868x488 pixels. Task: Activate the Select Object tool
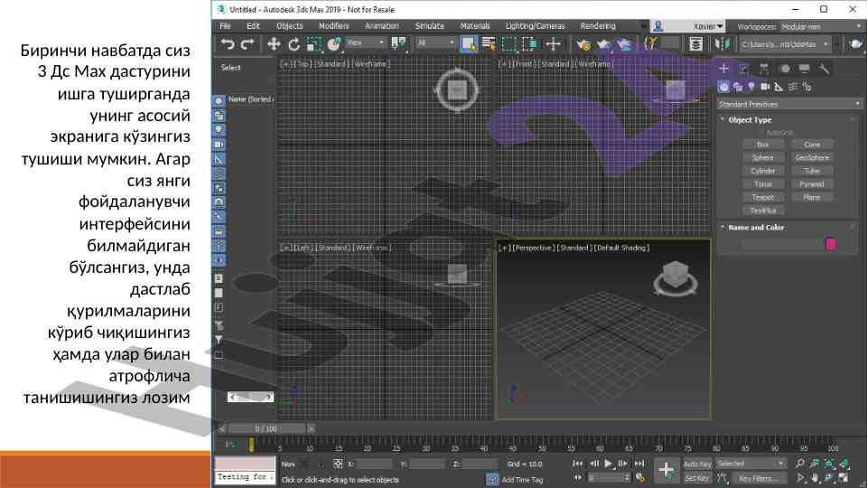[468, 43]
